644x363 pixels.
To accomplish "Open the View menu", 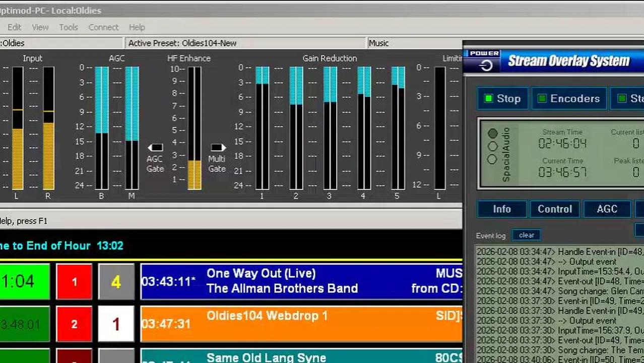I will (x=40, y=27).
